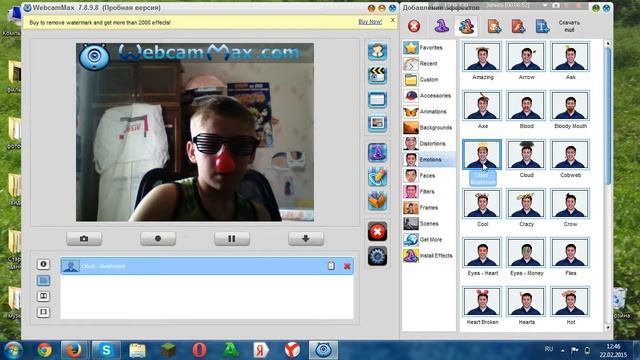Click purple wizard hat in effects toolbar
This screenshot has width=640, height=360.
click(441, 26)
